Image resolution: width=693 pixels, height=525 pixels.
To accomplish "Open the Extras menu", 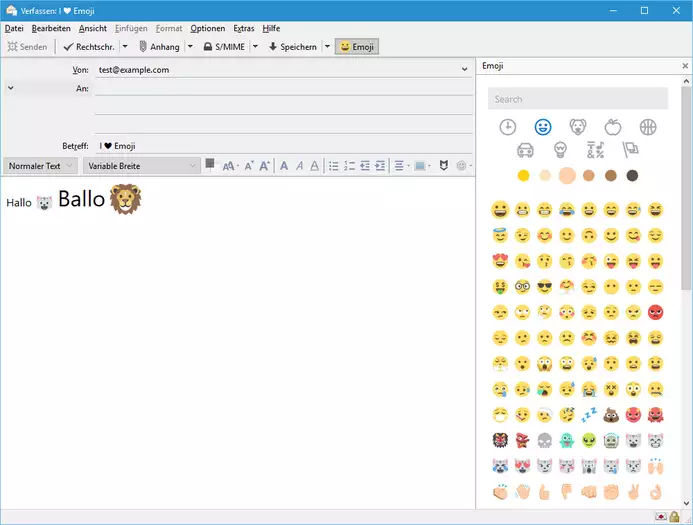I will coord(243,28).
